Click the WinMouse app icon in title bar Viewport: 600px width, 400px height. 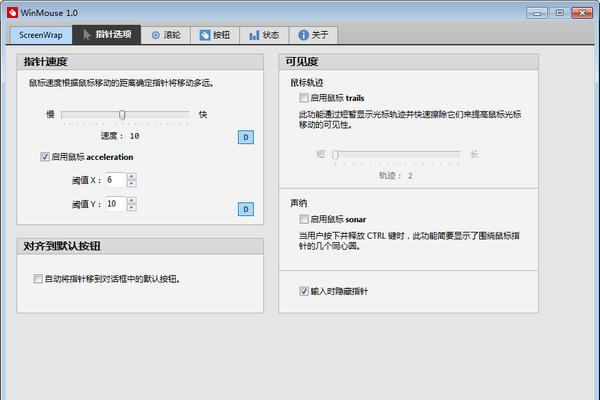(12, 13)
